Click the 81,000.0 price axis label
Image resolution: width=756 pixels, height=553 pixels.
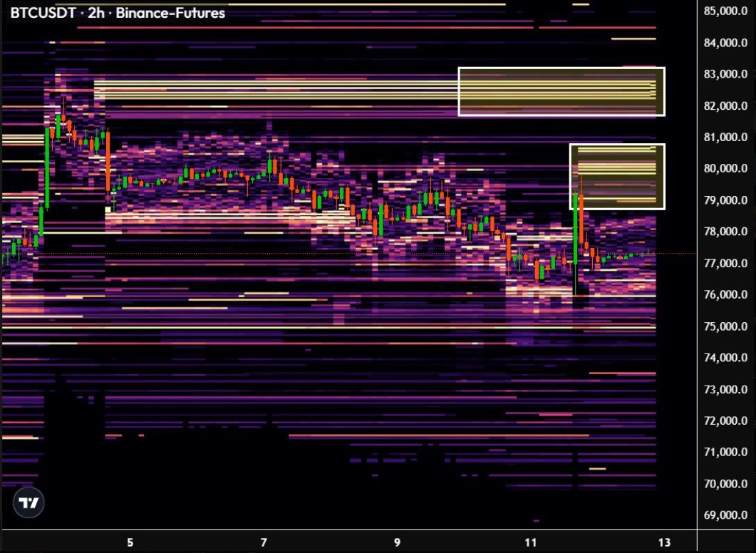pyautogui.click(x=725, y=138)
